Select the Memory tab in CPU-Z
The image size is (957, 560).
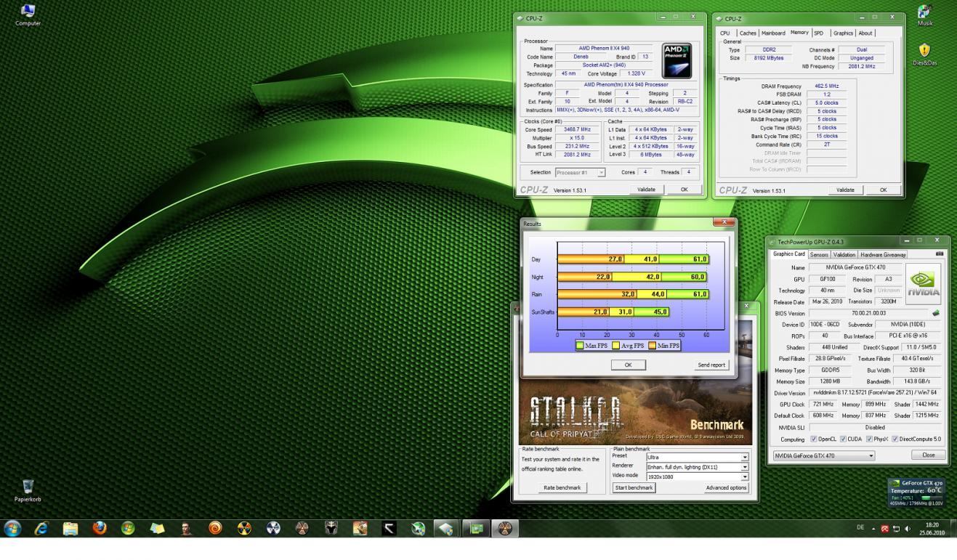(x=799, y=32)
